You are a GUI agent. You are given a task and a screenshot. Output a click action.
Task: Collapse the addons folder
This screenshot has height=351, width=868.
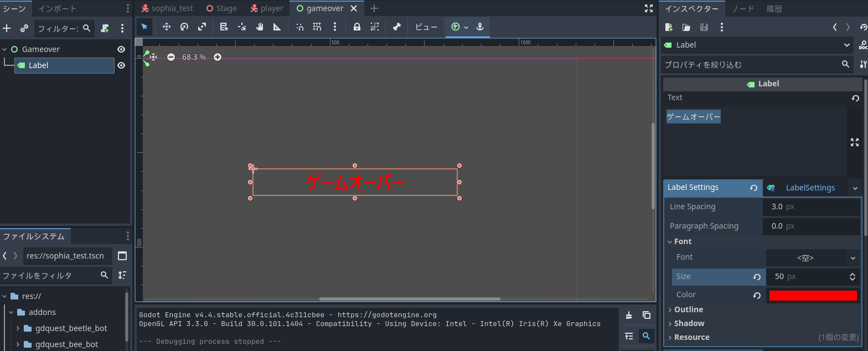[x=11, y=312]
